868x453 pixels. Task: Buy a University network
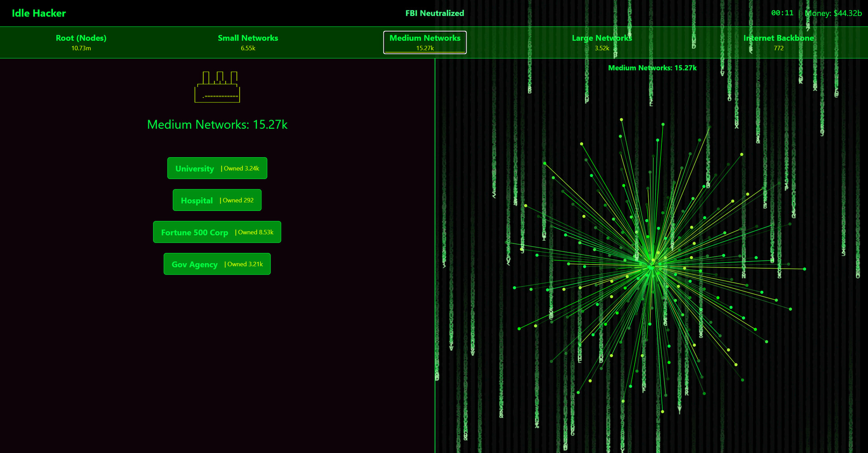coord(217,168)
